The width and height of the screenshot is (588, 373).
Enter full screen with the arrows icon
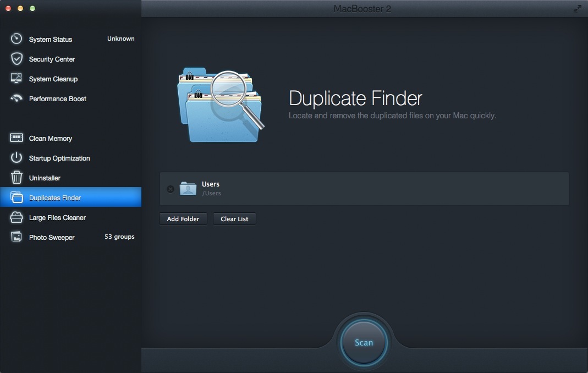(578, 9)
